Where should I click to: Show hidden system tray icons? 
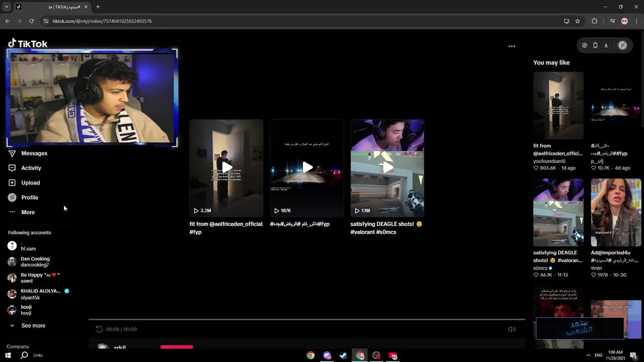coord(588,355)
